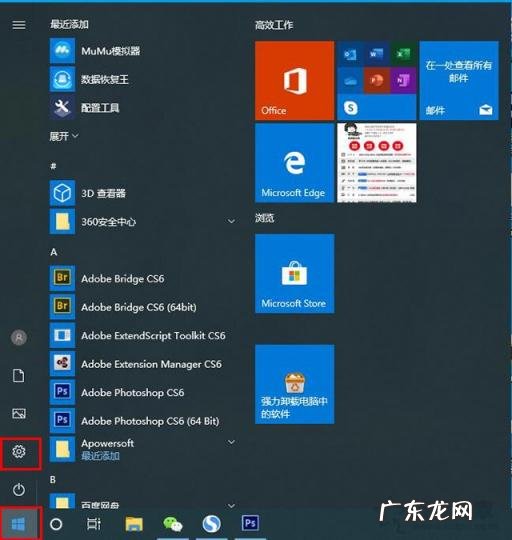
Task: Open Photoshop from taskbar
Action: tap(250, 523)
